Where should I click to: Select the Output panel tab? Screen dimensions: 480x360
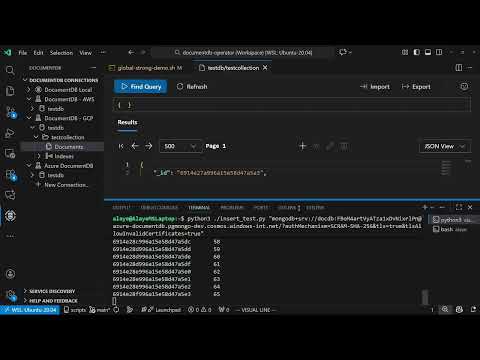(x=121, y=208)
